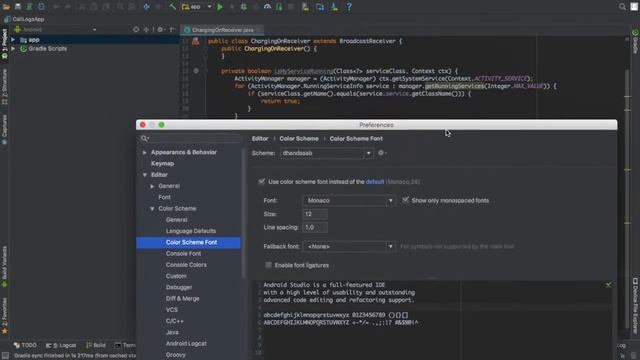The width and height of the screenshot is (640, 360).
Task: Click the scheme gear icon next to Scheme dropdown
Action: pyautogui.click(x=382, y=153)
